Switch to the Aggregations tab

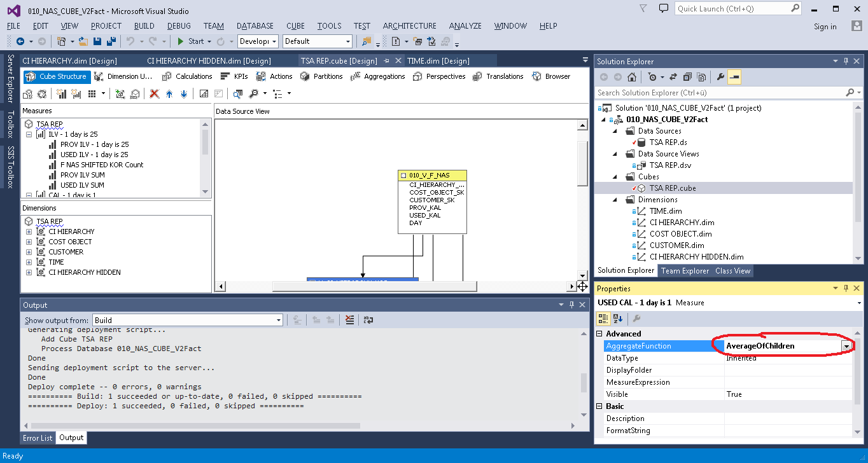[378, 76]
